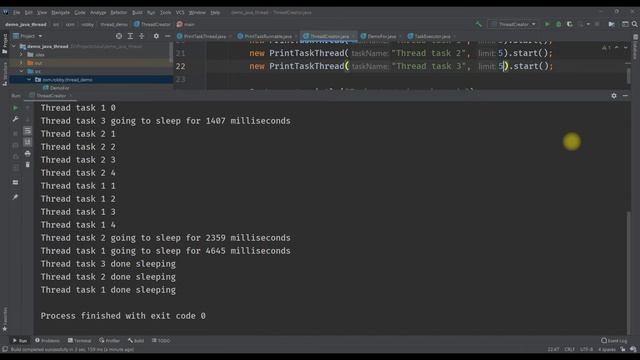This screenshot has width=640, height=360.
Task: Click the Debug bug icon in toolbar
Action: [x=558, y=24]
